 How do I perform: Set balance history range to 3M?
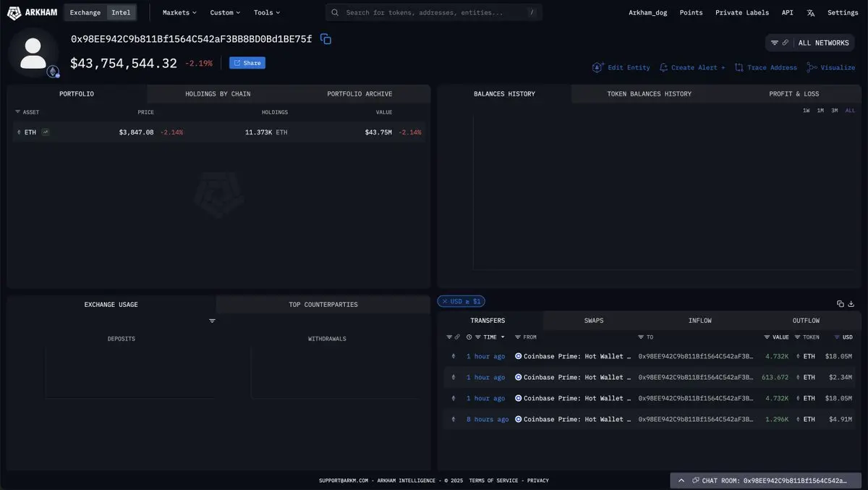point(835,111)
